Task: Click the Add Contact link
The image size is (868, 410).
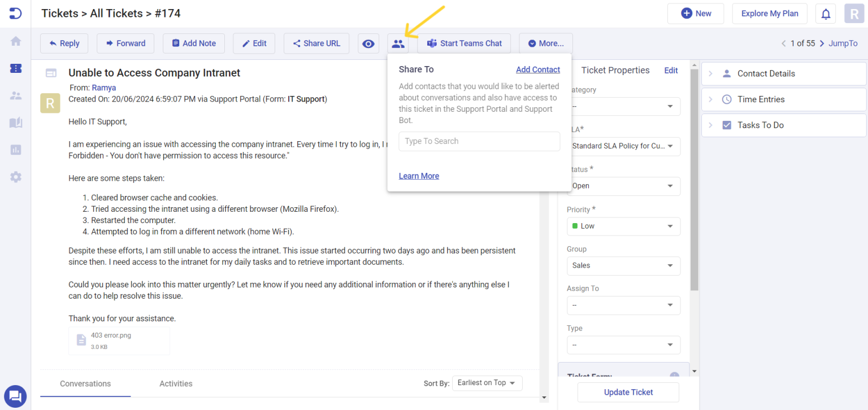Action: coord(537,69)
